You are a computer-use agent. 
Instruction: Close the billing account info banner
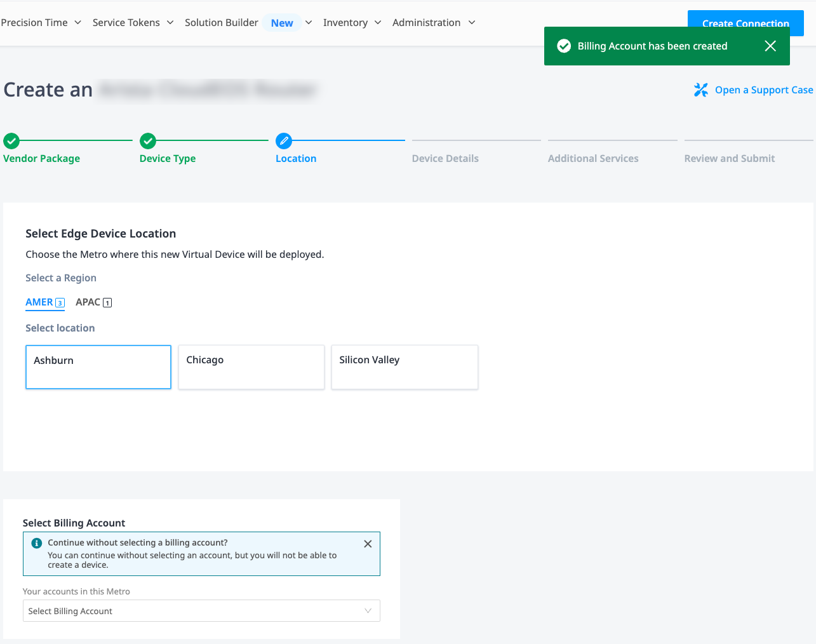[x=368, y=544]
